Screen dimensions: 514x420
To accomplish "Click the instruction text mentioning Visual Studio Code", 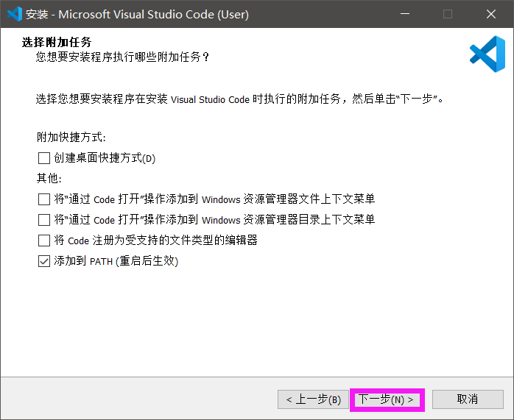I will tap(239, 99).
